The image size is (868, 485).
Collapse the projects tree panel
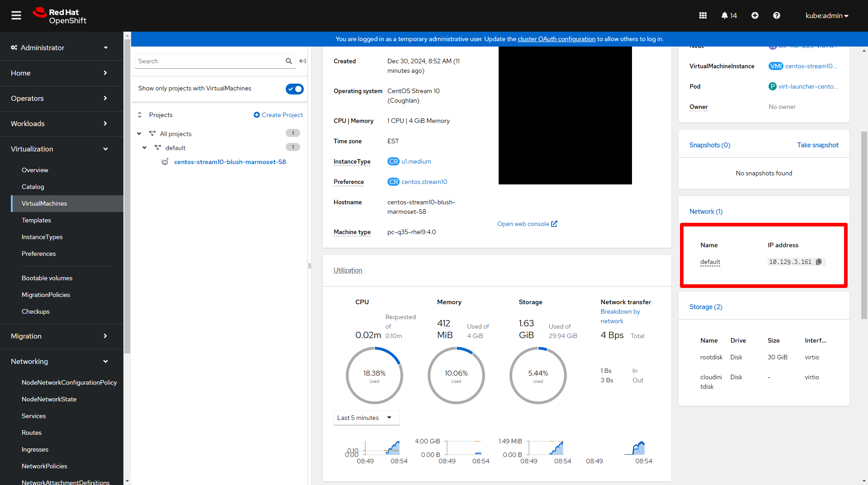302,61
